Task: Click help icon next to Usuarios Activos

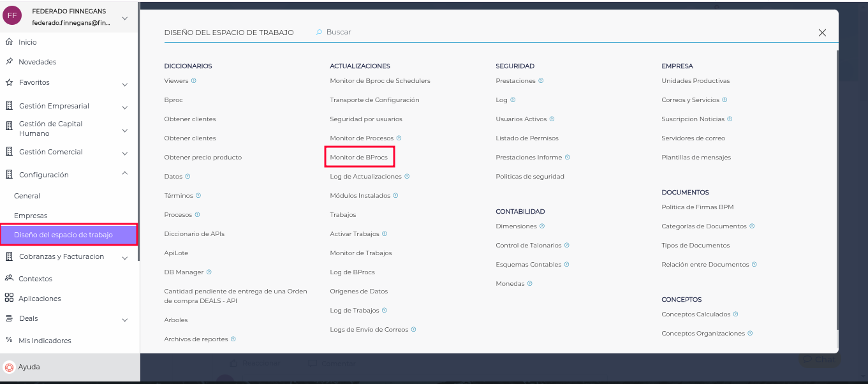Action: pos(552,119)
